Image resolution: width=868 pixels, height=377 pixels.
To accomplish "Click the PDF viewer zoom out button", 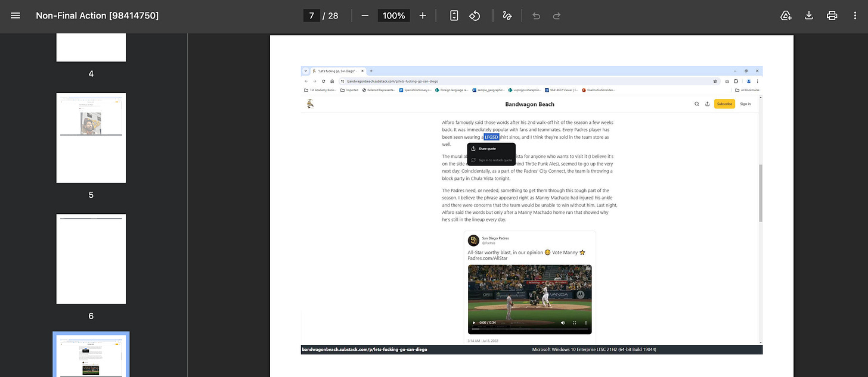I will (x=365, y=15).
